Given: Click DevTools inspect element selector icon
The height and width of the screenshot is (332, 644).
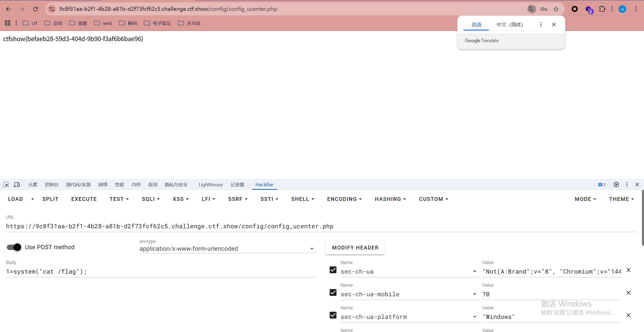Looking at the screenshot, I should point(6,185).
